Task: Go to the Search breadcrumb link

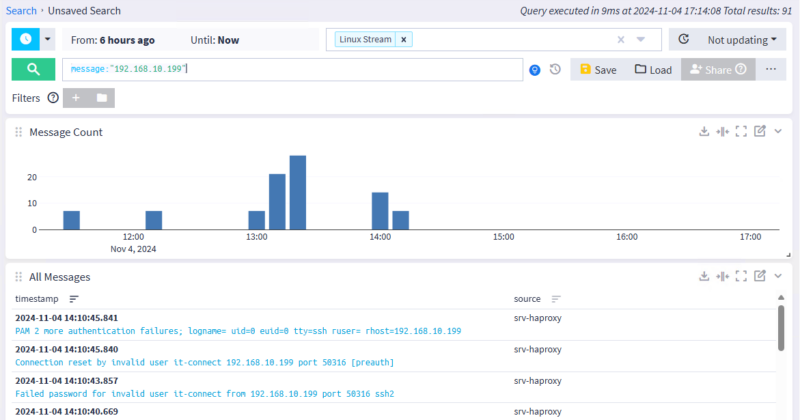Action: pyautogui.click(x=22, y=11)
